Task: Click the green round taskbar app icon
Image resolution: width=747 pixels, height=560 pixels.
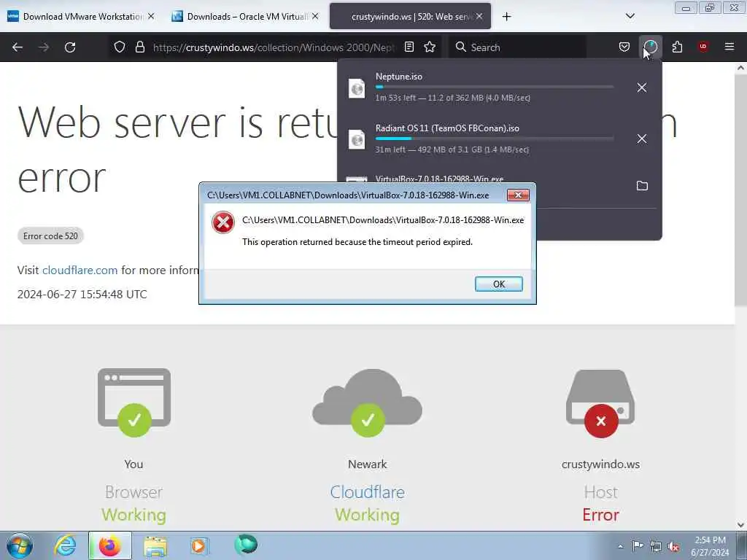Action: click(246, 545)
